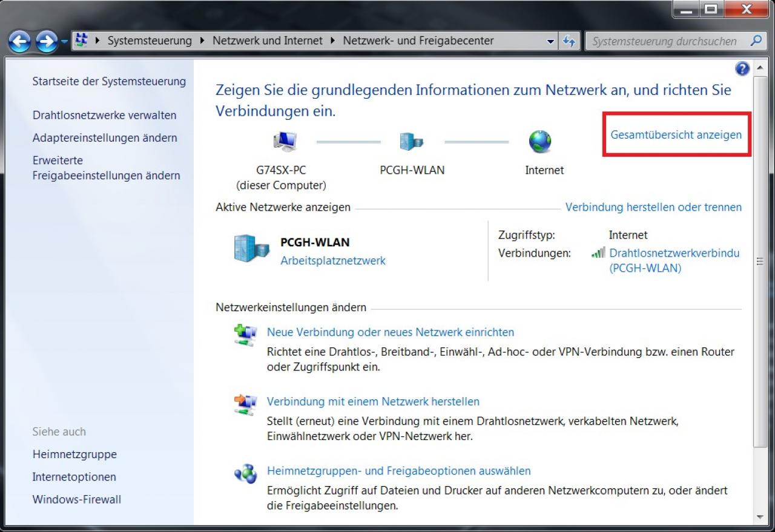This screenshot has width=775, height=532.
Task: Open Heimnetzgruppe under Siehe auch
Action: pyautogui.click(x=74, y=454)
